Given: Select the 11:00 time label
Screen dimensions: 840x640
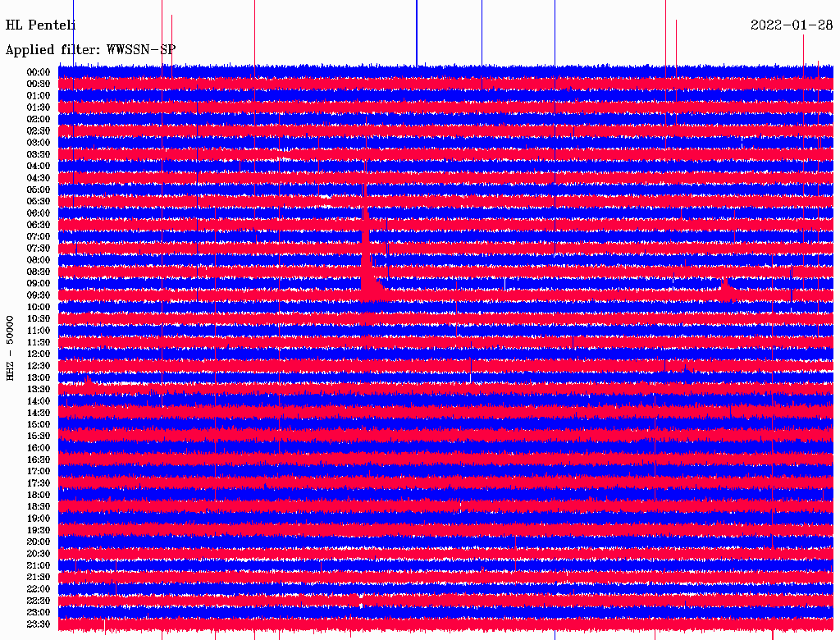Looking at the screenshot, I should point(39,331).
